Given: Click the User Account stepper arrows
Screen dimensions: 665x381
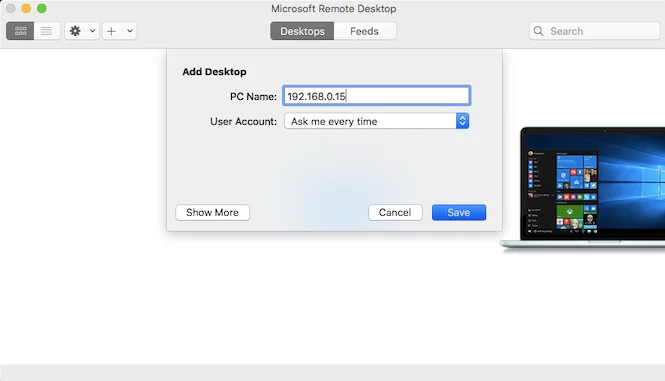Looking at the screenshot, I should pos(462,121).
